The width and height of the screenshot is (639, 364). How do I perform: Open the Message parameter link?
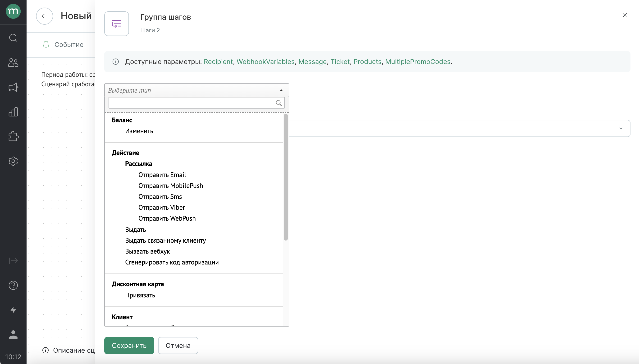point(312,62)
